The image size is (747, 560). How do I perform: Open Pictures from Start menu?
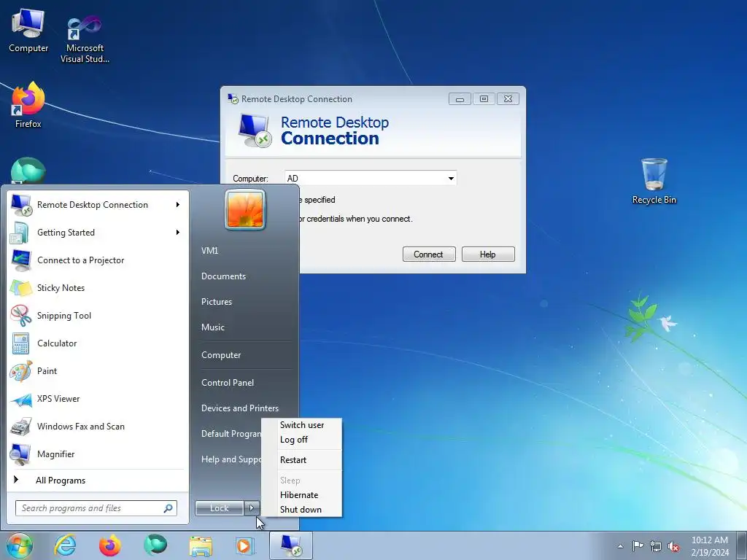[x=217, y=302]
